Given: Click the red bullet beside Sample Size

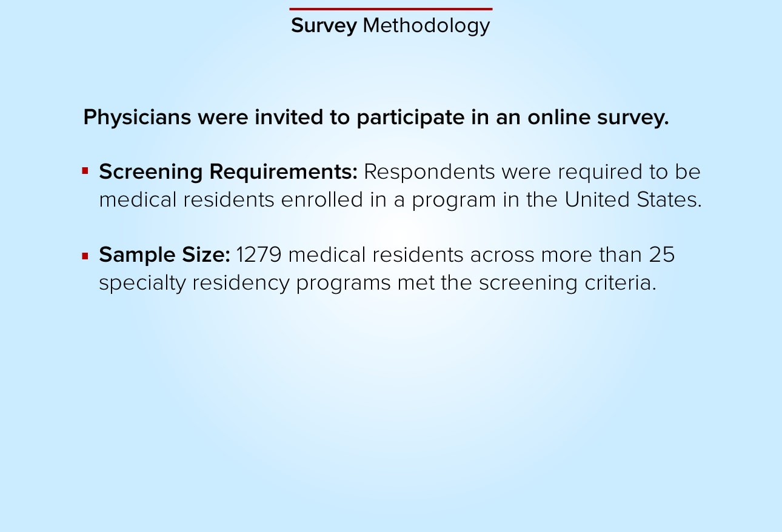Looking at the screenshot, I should pos(85,256).
